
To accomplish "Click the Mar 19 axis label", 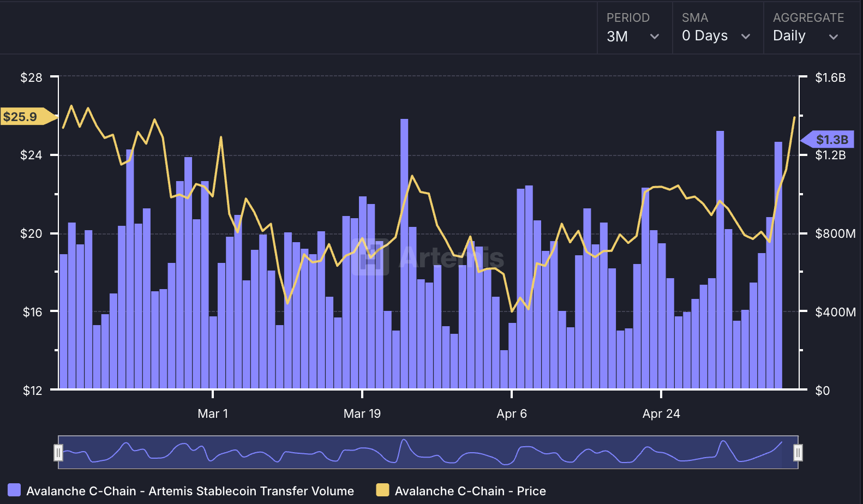I will click(362, 413).
